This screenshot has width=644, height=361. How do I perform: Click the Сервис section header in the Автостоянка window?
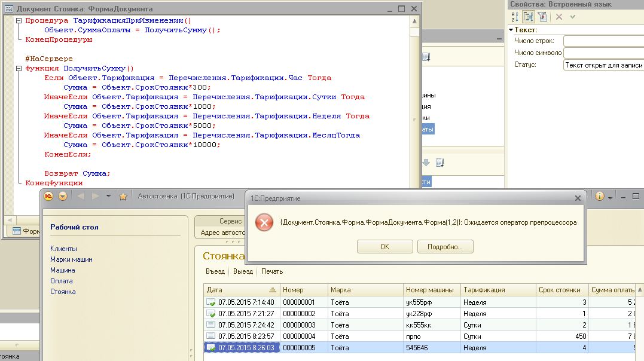[x=230, y=221]
